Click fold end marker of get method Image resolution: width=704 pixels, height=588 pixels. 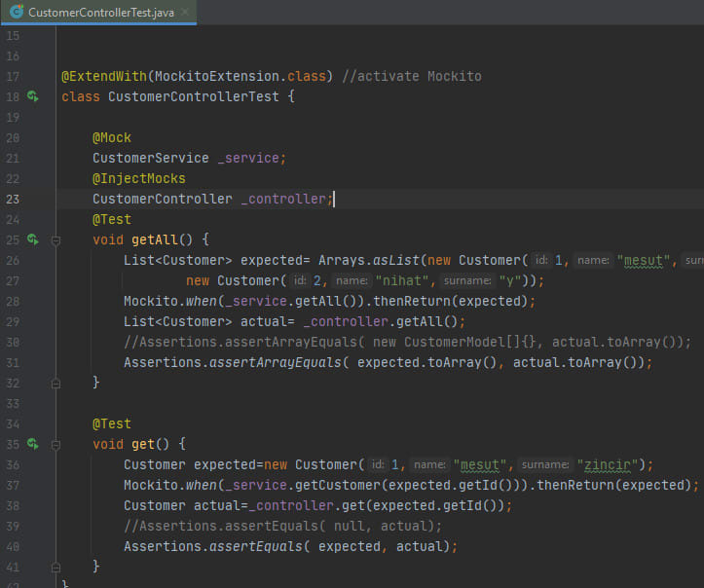coord(56,568)
